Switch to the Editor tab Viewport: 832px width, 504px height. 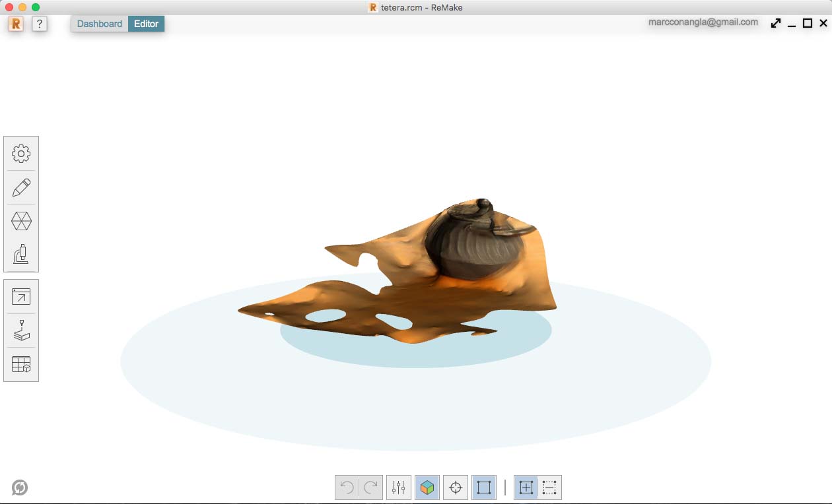pos(147,24)
